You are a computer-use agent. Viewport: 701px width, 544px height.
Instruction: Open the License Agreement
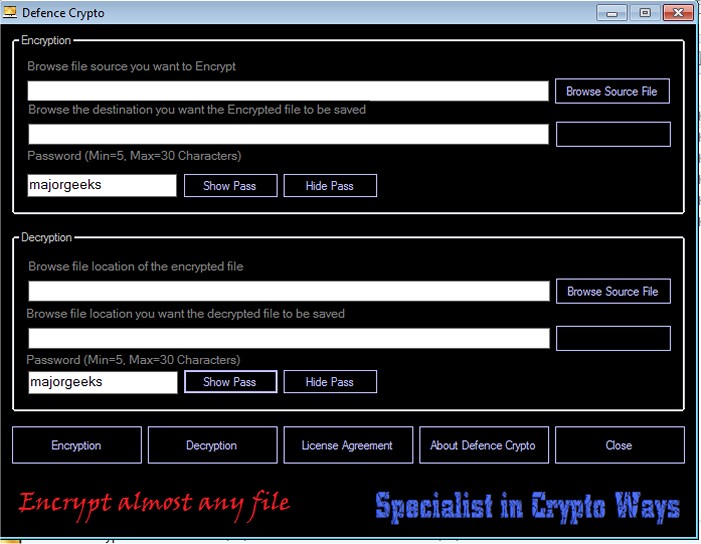click(348, 445)
